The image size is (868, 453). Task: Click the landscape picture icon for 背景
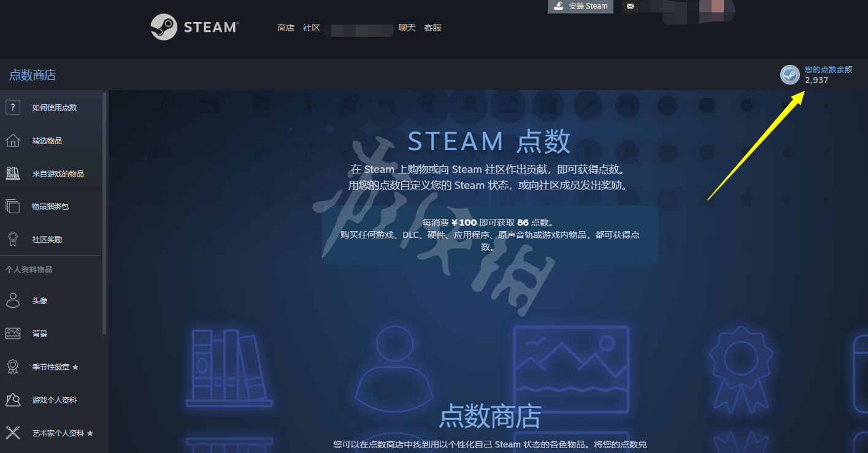(13, 333)
